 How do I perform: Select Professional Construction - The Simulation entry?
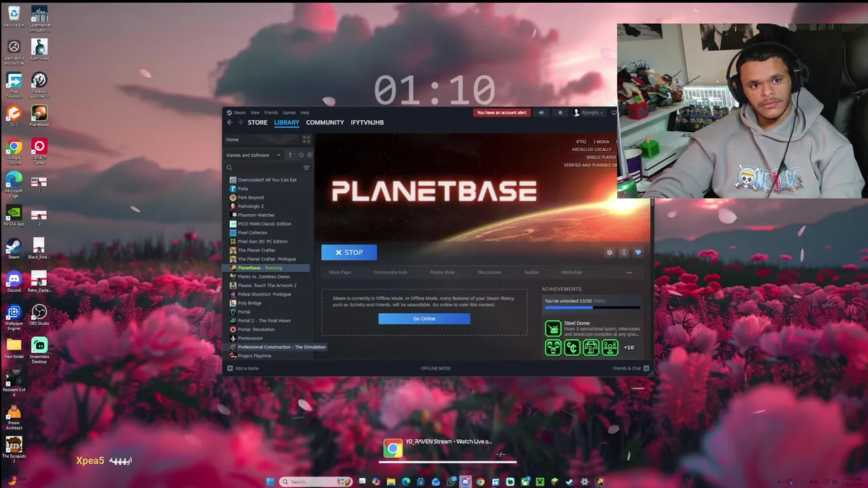pos(281,347)
